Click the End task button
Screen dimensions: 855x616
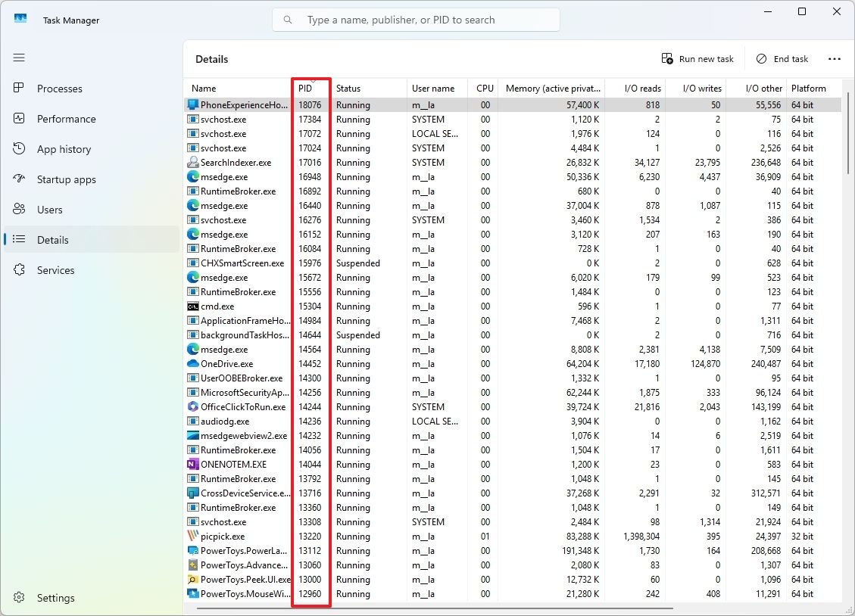coord(782,58)
